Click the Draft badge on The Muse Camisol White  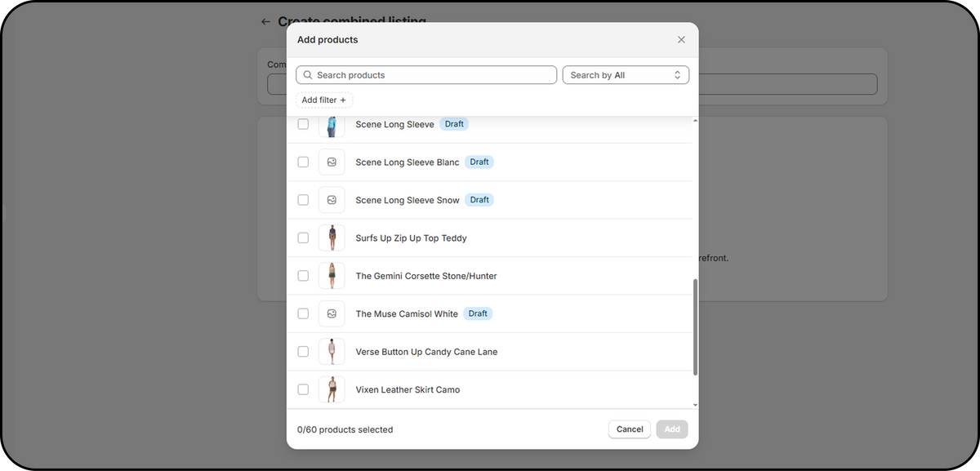(x=478, y=313)
